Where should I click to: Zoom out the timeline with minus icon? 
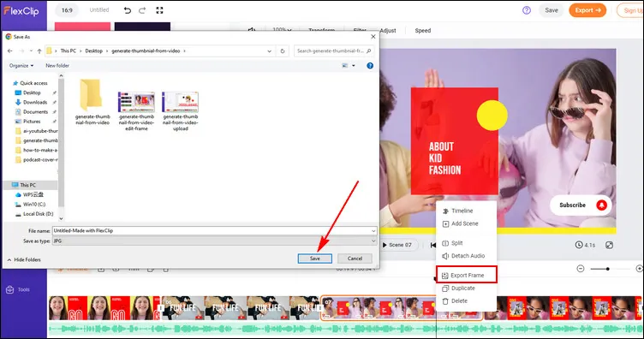(581, 269)
